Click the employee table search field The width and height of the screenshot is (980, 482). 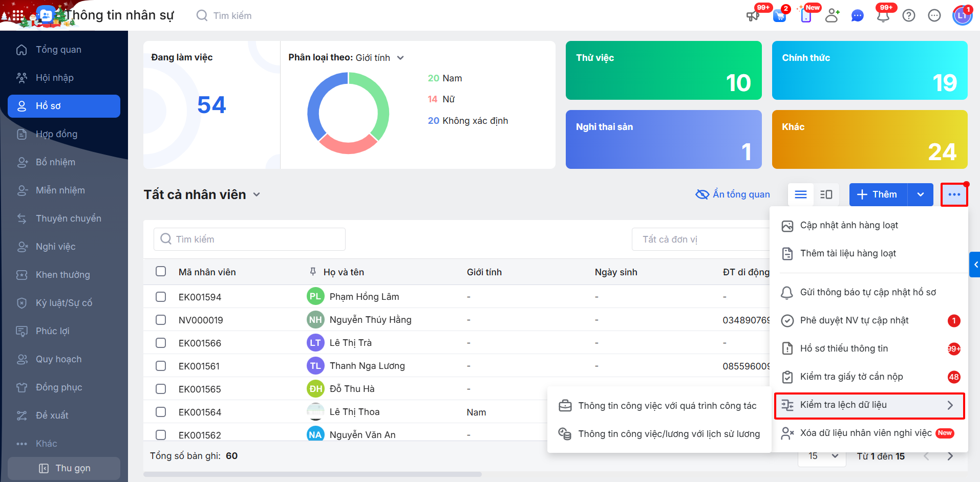[250, 239]
